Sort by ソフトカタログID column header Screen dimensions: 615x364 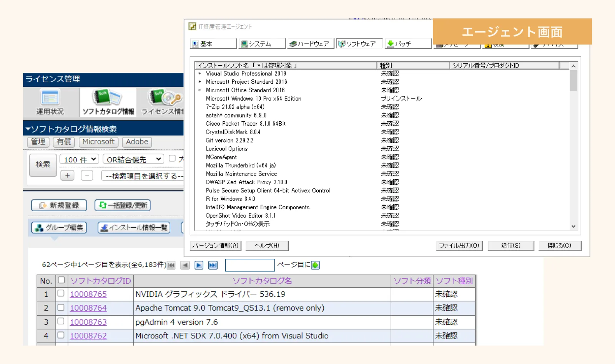coord(101,281)
